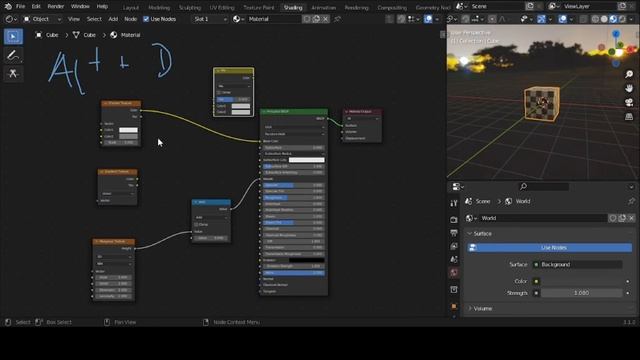The width and height of the screenshot is (640, 360).
Task: Open the Render properties tab icon
Action: click(454, 220)
